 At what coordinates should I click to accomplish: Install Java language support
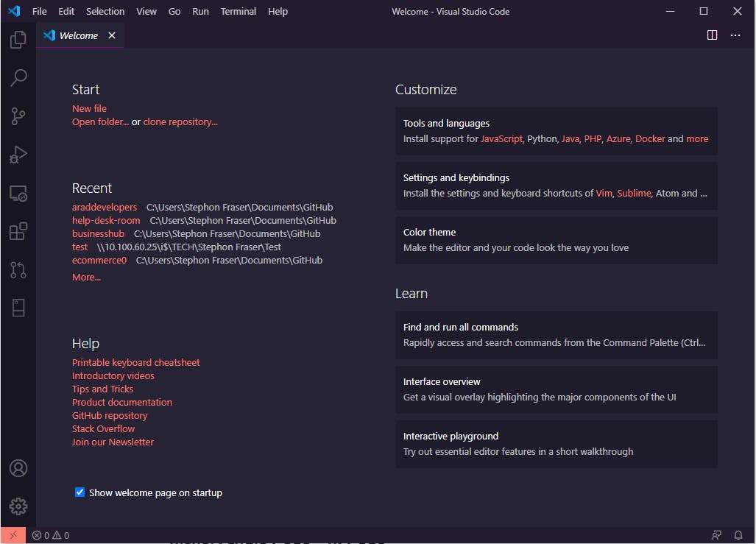click(x=570, y=139)
